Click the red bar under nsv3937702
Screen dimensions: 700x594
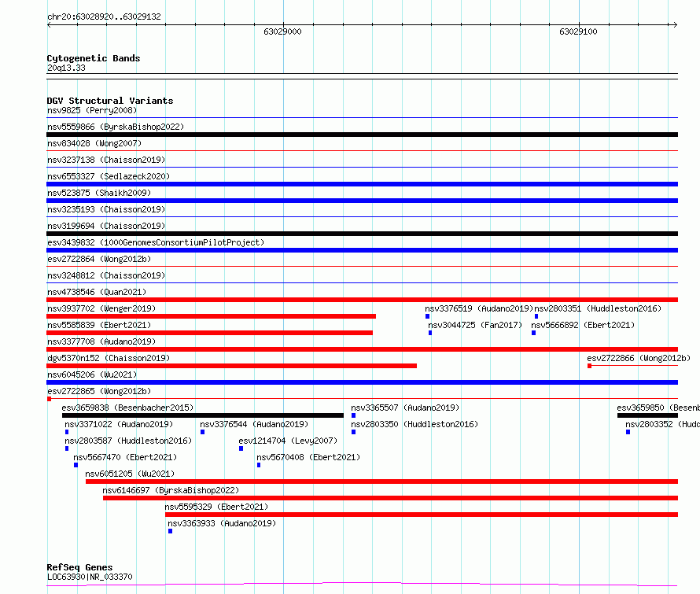coord(211,316)
